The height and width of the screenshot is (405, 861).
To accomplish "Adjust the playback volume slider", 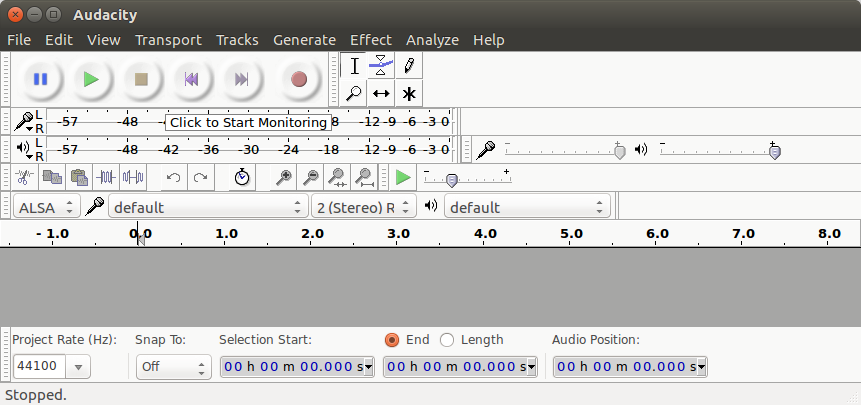I will coord(720,150).
